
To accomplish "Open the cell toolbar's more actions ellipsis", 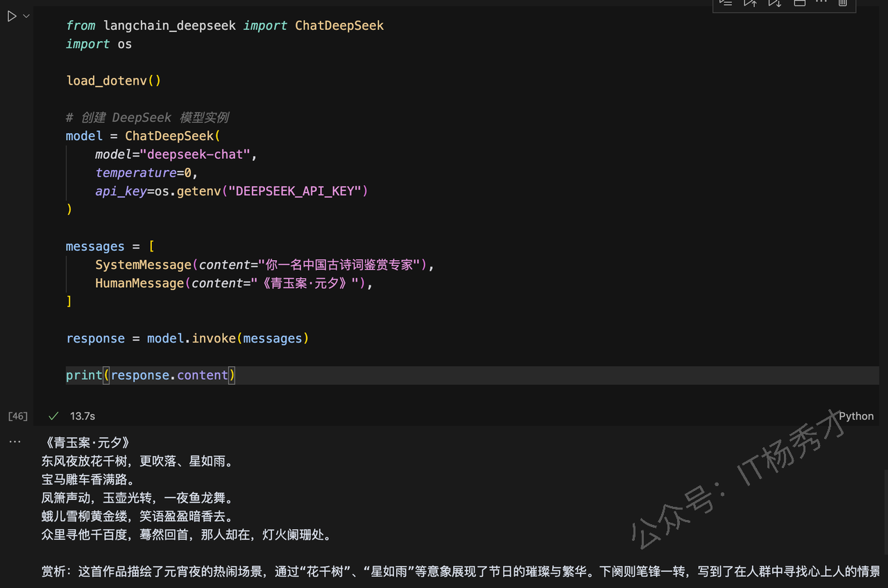I will pos(821,3).
